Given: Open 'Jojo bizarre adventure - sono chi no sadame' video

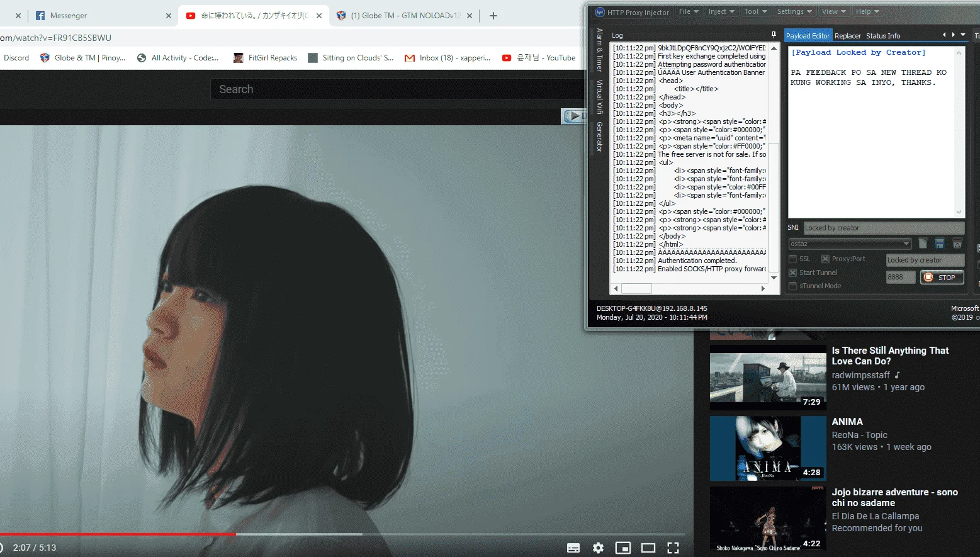Looking at the screenshot, I should point(894,497).
